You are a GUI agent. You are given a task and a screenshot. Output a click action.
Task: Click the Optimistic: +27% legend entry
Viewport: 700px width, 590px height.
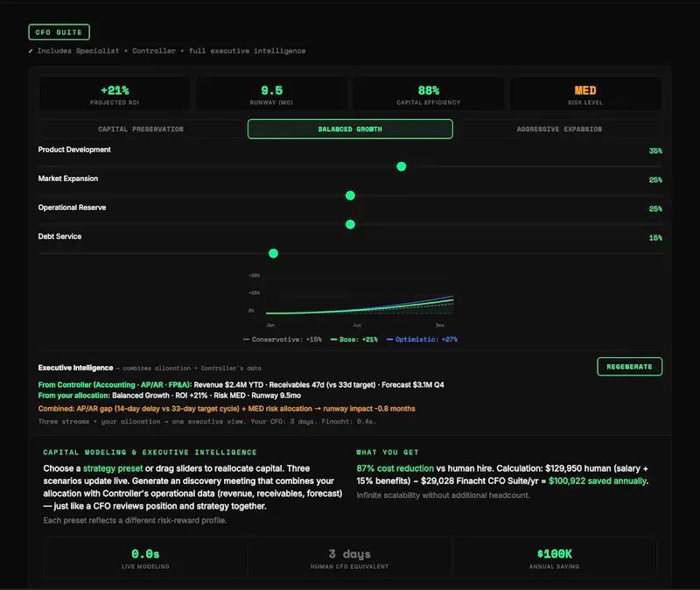[x=422, y=340]
